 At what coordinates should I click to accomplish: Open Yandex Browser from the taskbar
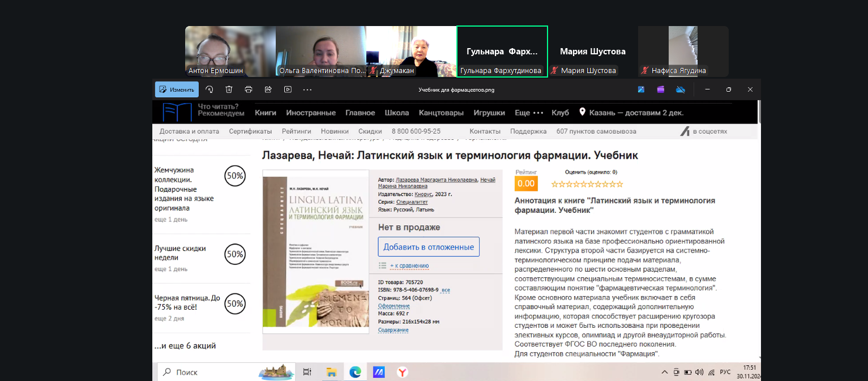point(402,372)
